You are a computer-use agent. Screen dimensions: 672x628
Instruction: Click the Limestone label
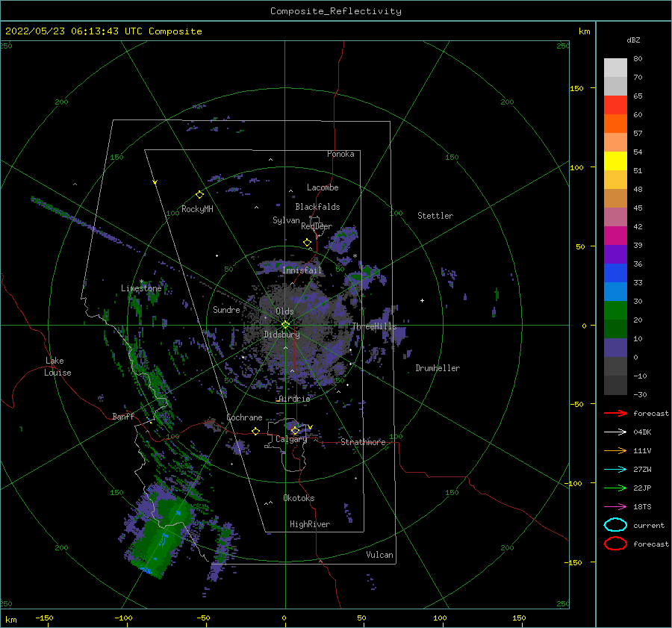pyautogui.click(x=141, y=288)
